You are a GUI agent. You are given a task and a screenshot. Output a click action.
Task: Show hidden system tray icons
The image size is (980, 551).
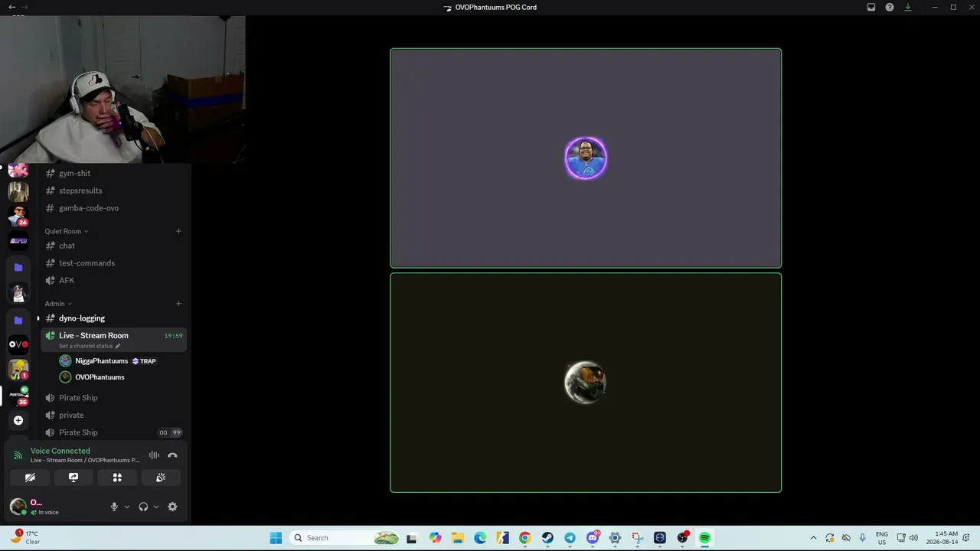pos(813,538)
